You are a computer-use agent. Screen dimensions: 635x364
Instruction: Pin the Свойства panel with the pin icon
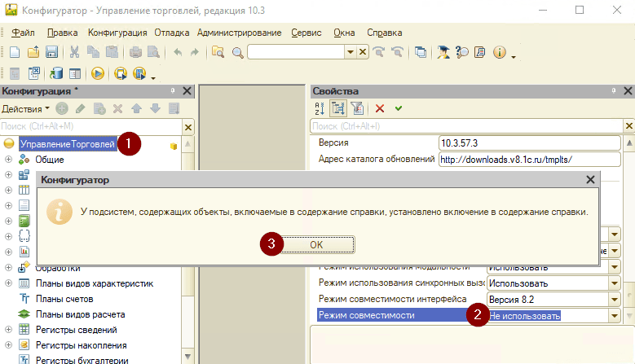coord(614,91)
